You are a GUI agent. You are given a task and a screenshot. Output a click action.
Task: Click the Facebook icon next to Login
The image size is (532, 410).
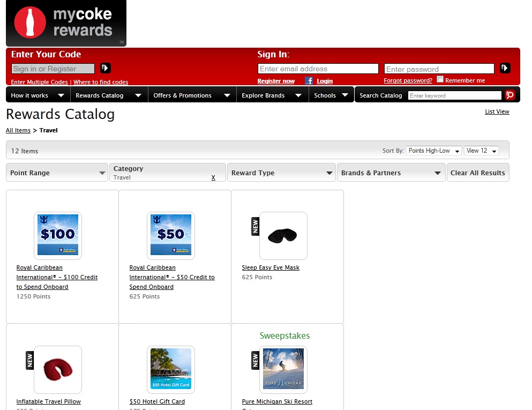309,80
